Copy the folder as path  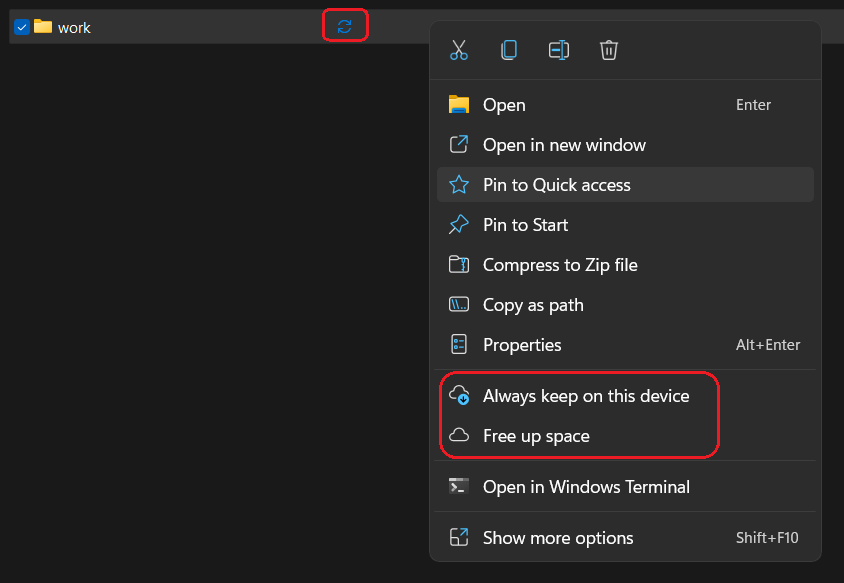[x=533, y=304]
